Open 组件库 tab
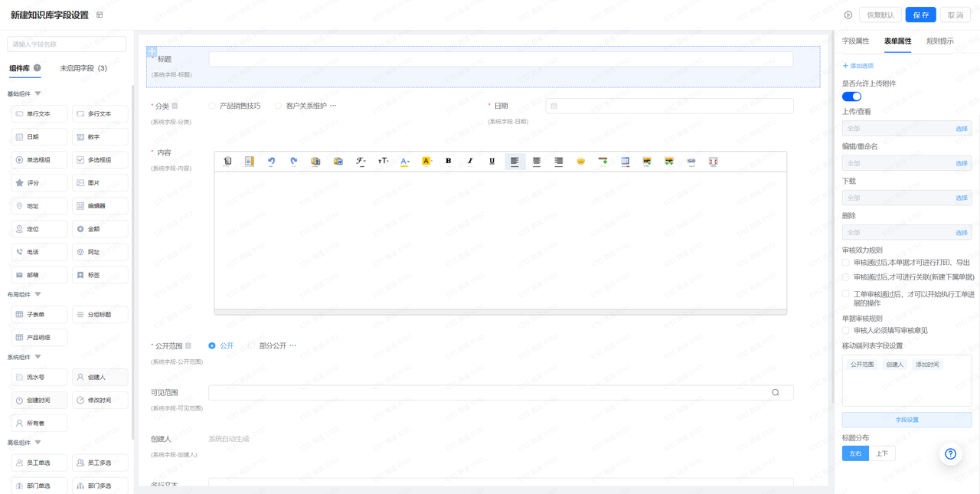Image resolution: width=980 pixels, height=494 pixels. point(19,68)
